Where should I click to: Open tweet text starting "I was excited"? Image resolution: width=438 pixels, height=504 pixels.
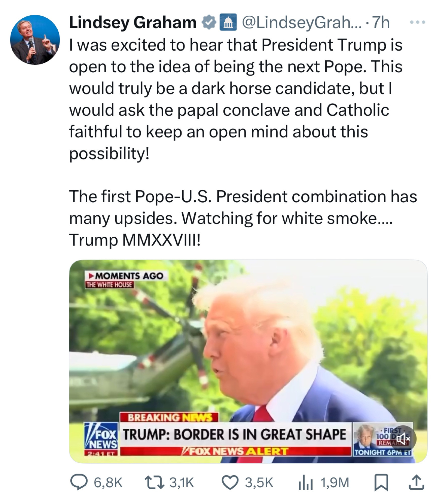[243, 142]
